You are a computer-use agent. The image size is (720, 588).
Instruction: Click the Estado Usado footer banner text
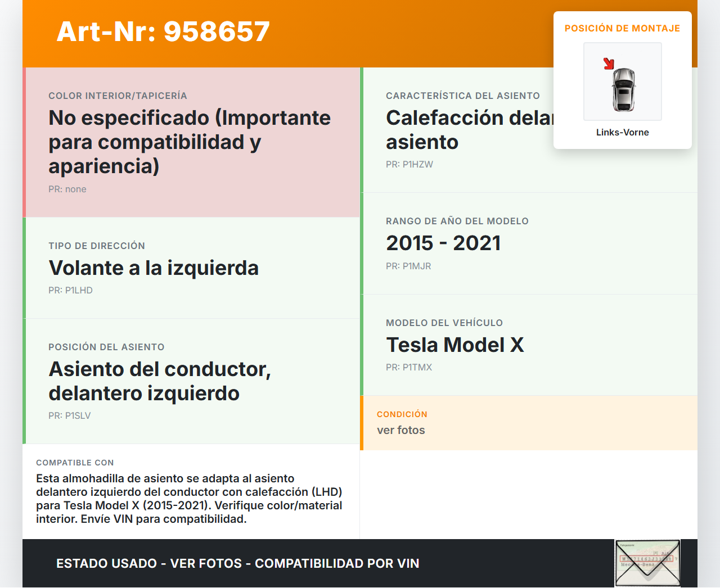pyautogui.click(x=237, y=563)
